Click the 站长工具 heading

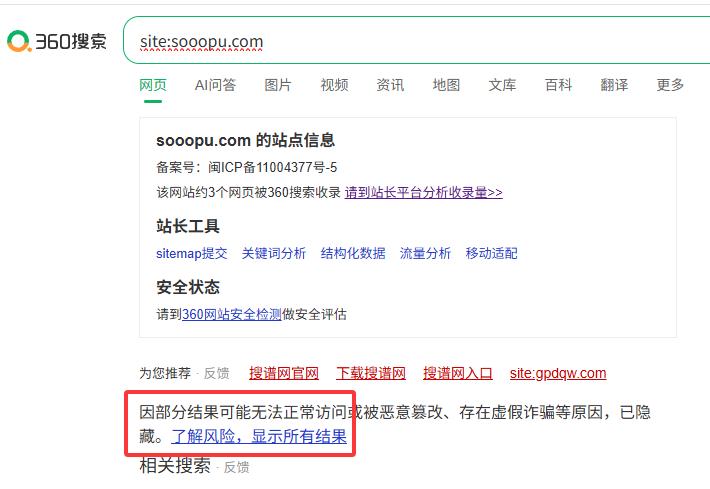(x=188, y=226)
